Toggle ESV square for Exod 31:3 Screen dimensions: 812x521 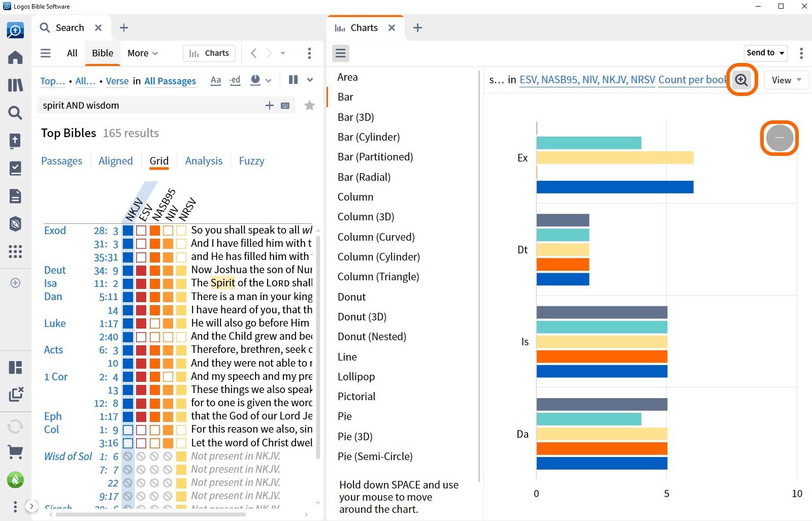coord(141,244)
